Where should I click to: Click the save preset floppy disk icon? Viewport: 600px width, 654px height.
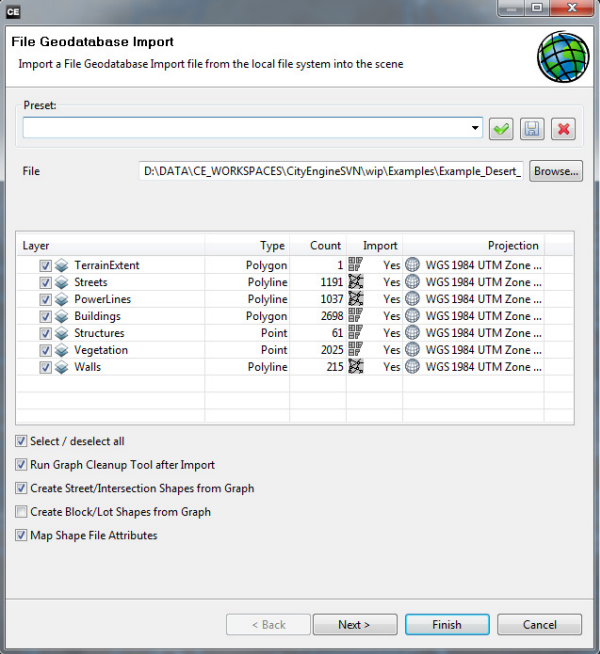[532, 128]
